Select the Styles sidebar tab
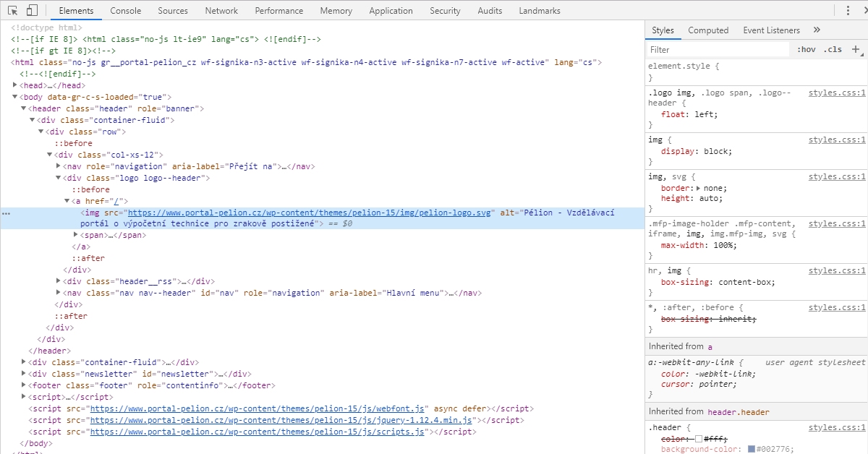Screen dimensions: 868x454 [663, 30]
